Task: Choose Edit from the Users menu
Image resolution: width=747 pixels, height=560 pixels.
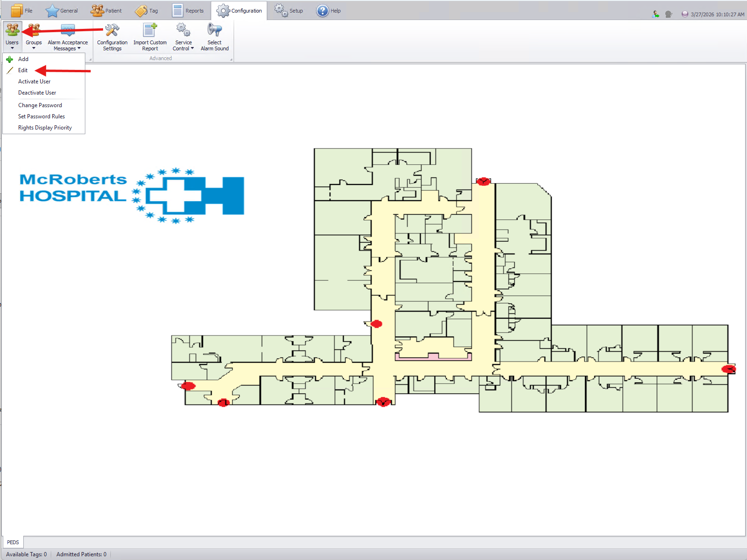Action: pyautogui.click(x=23, y=70)
